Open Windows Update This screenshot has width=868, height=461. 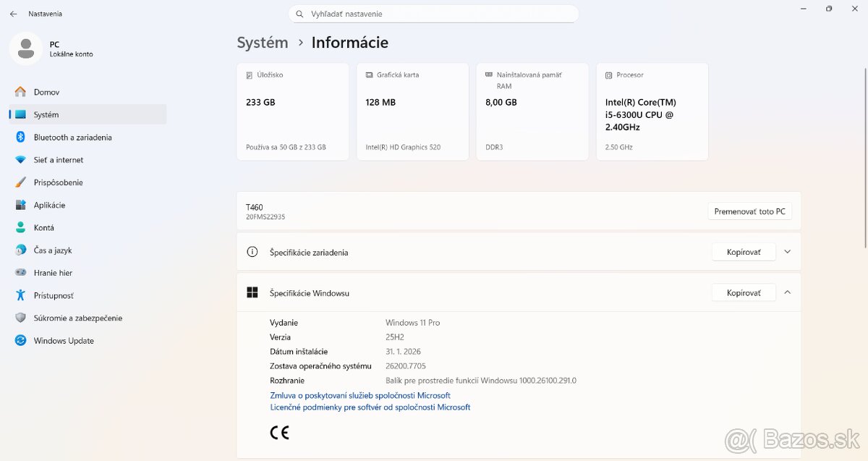tap(64, 340)
